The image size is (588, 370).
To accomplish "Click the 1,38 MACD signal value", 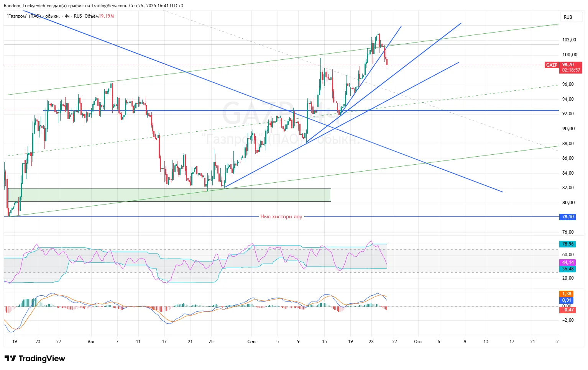I will click(x=567, y=294).
